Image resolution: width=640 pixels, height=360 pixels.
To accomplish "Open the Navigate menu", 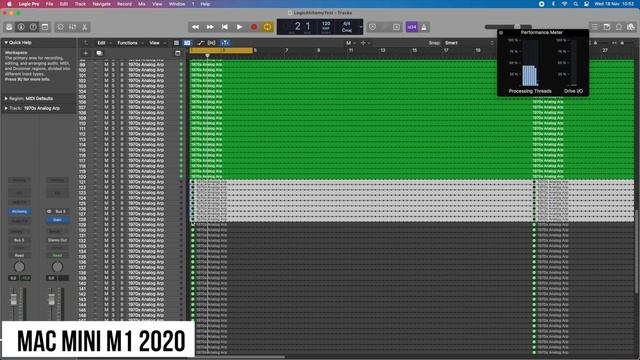I will click(101, 4).
